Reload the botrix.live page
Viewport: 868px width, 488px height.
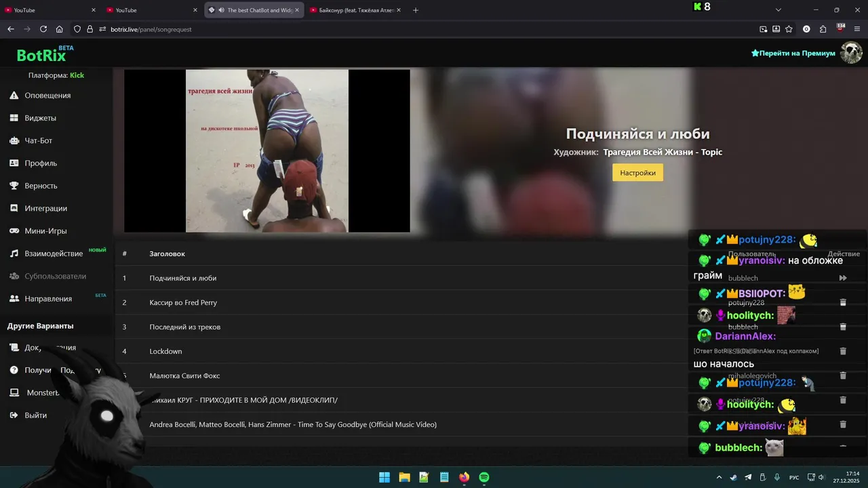(x=43, y=29)
